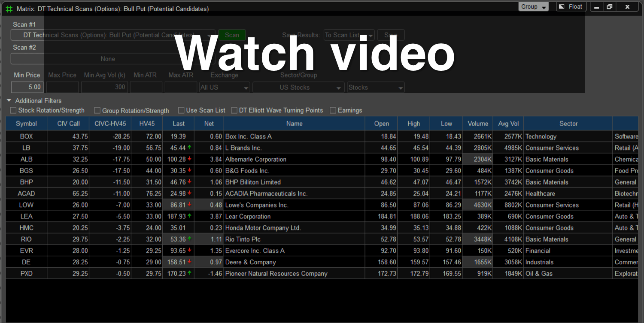The height and width of the screenshot is (323, 644).
Task: Open the Group dropdown in title bar
Action: click(x=534, y=7)
